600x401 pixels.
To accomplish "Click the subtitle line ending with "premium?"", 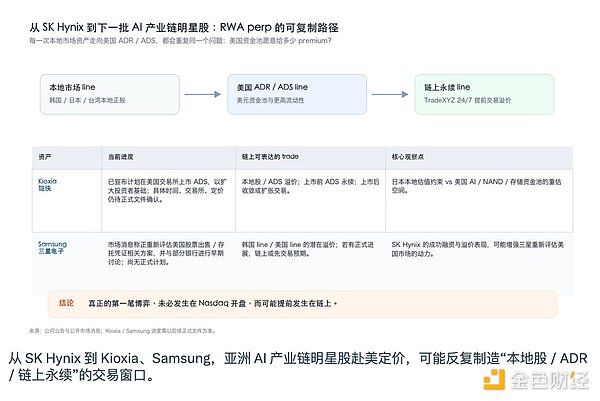I will coord(180,41).
